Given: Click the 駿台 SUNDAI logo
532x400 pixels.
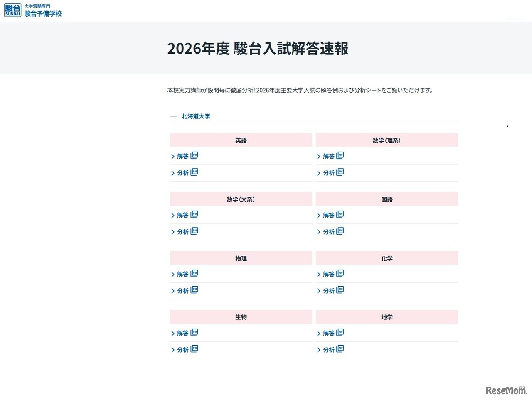Looking at the screenshot, I should point(12,10).
